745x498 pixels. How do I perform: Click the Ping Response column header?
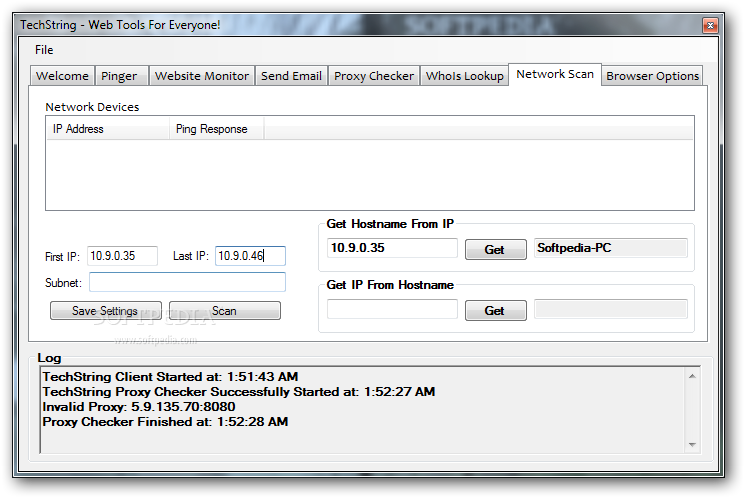pos(216,129)
